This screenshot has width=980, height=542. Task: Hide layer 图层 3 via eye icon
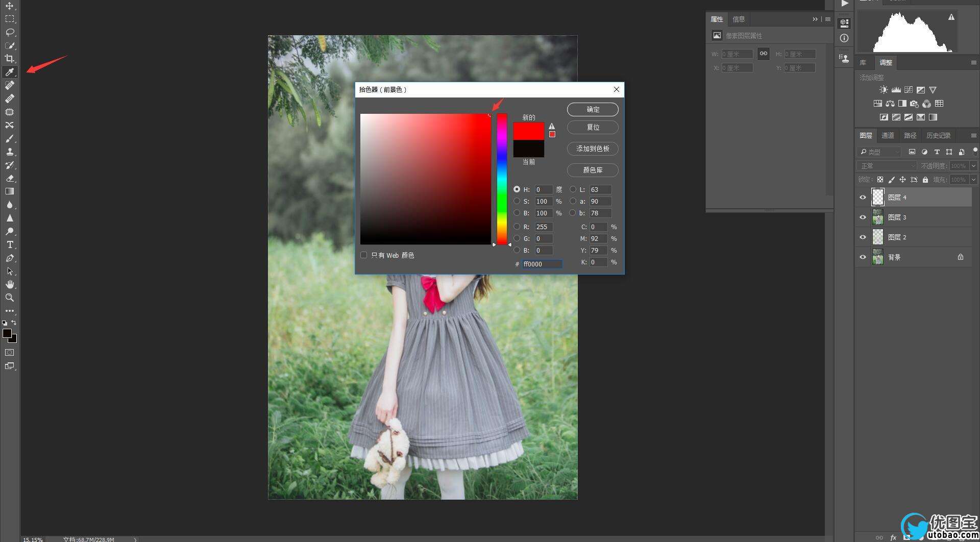point(863,217)
